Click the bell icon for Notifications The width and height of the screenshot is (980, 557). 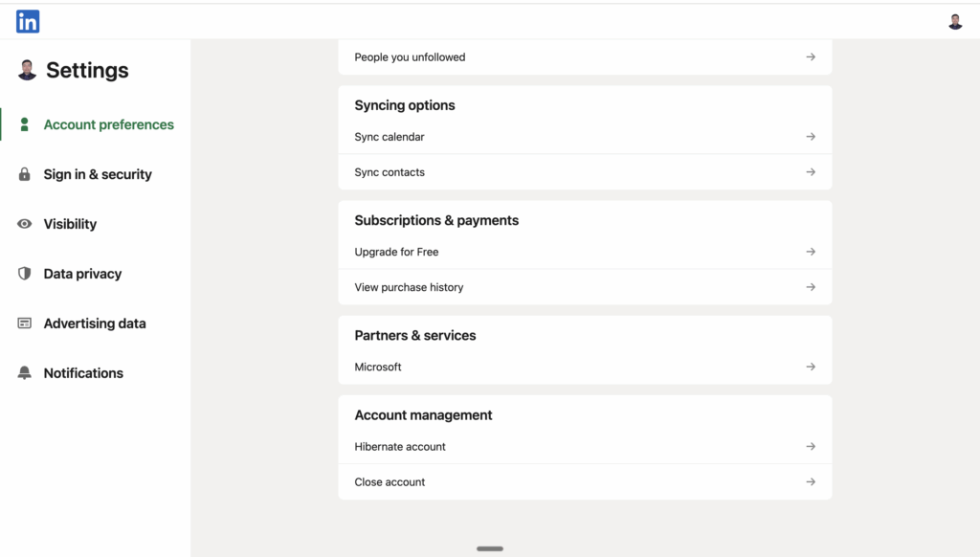25,373
